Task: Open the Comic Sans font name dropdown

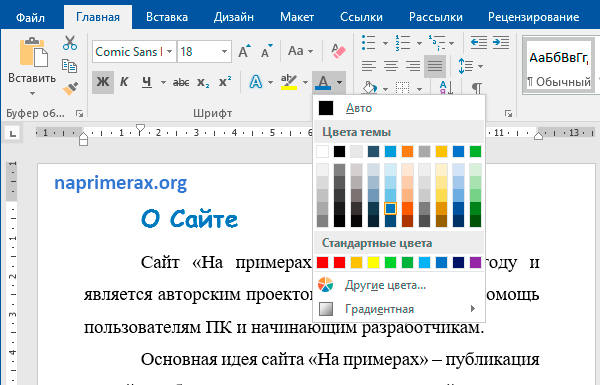Action: [x=170, y=51]
